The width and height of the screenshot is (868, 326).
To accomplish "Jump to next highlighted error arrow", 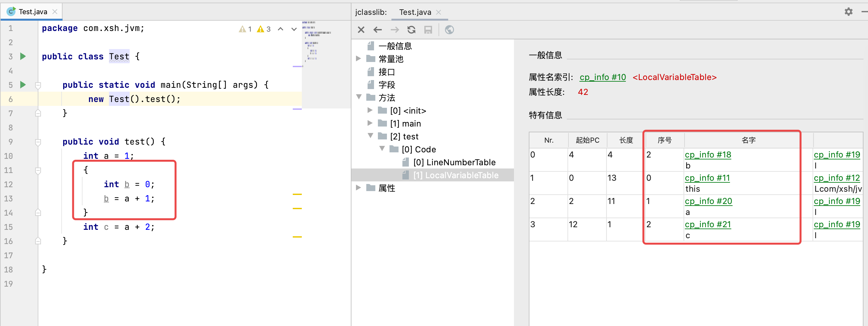I will (294, 29).
